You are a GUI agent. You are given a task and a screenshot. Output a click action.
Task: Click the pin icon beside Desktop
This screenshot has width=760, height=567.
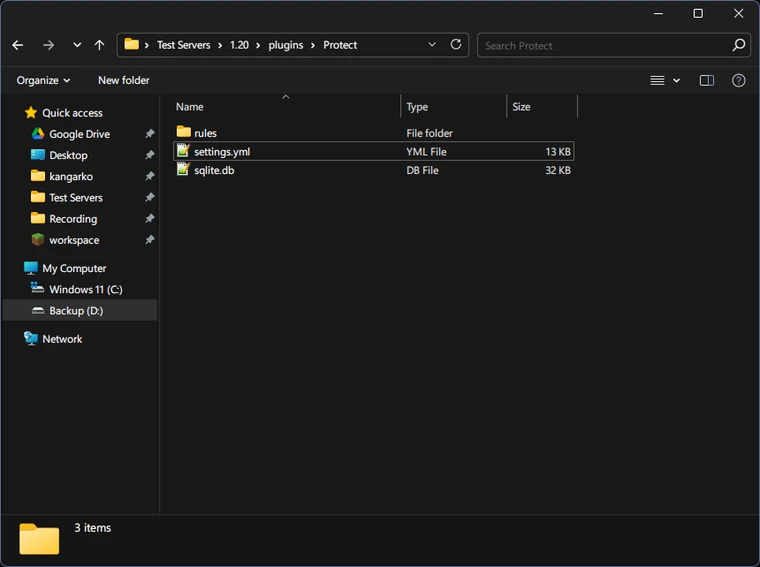(150, 155)
